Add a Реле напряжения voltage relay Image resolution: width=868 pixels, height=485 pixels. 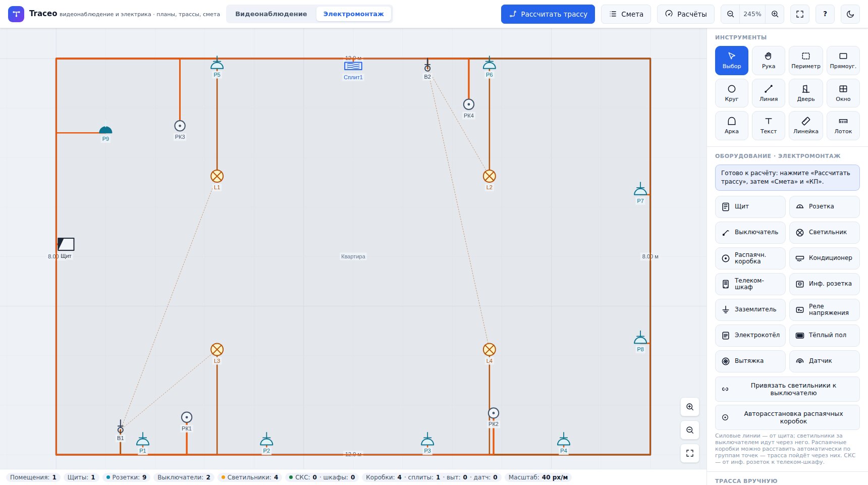click(x=825, y=309)
